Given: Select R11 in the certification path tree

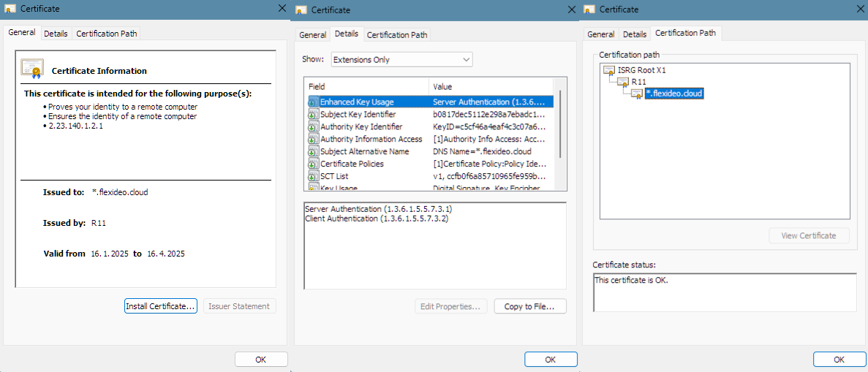Looking at the screenshot, I should (638, 82).
